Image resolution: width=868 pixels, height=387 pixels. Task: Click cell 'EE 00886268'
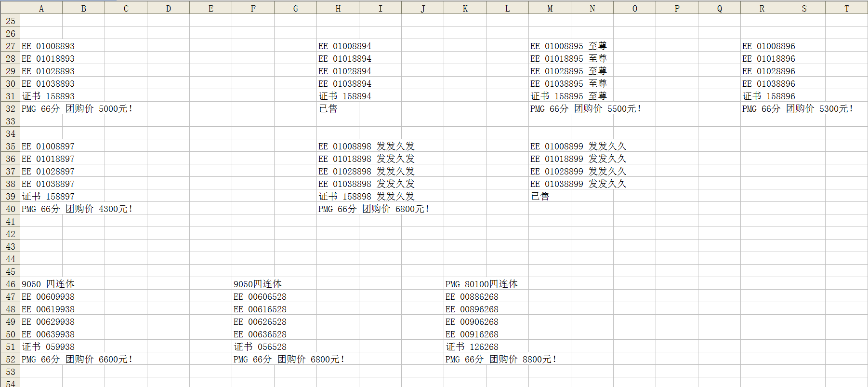pyautogui.click(x=472, y=296)
